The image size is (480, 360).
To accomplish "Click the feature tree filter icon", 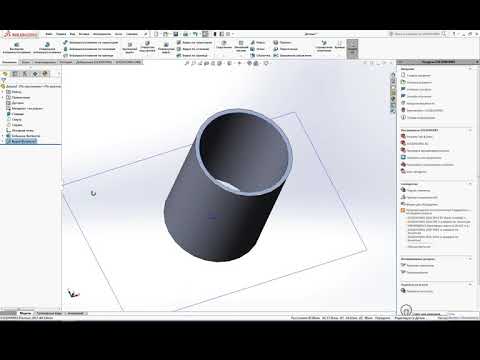I will tap(4, 80).
